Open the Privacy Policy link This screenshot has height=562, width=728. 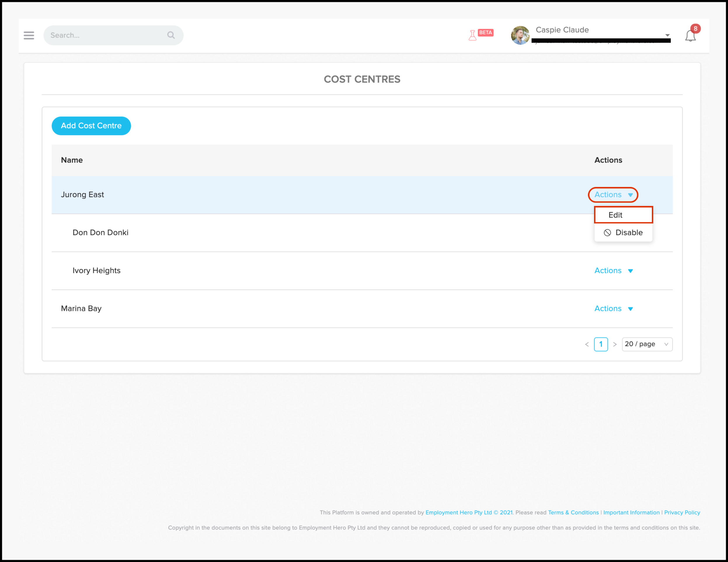pos(682,512)
